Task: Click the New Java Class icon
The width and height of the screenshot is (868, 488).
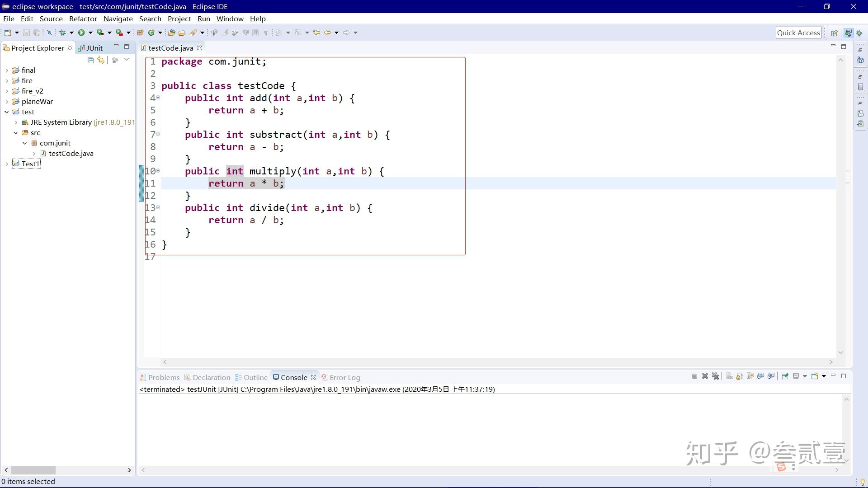Action: point(151,33)
